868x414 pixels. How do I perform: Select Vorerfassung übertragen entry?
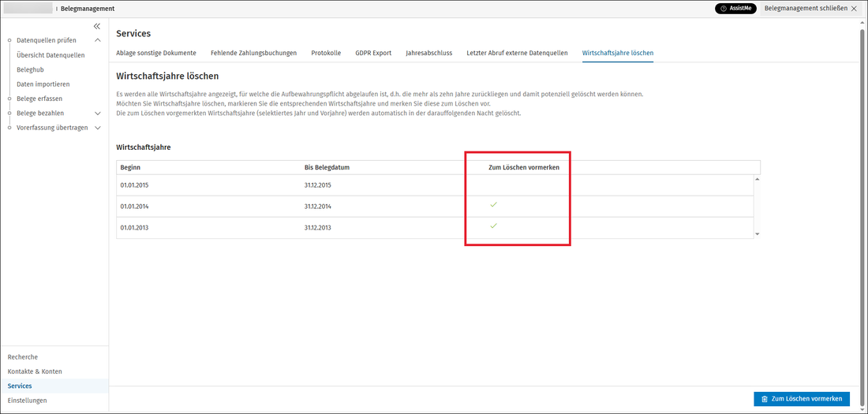tap(52, 128)
